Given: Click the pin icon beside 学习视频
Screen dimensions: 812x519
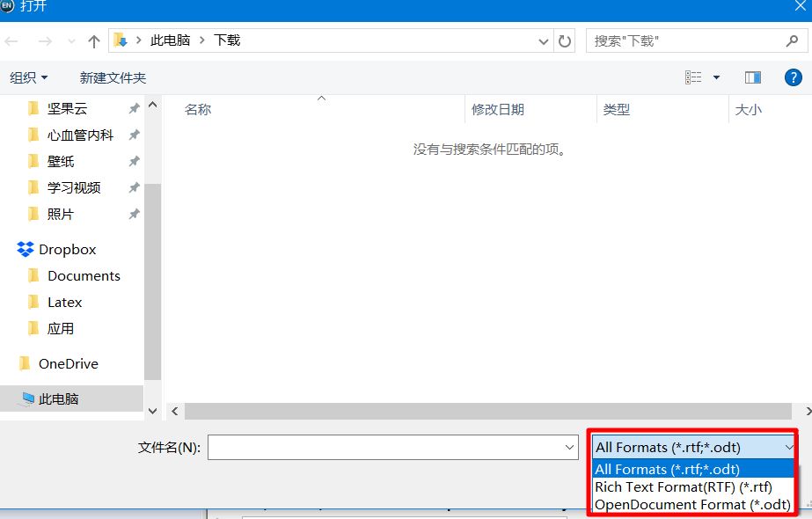Looking at the screenshot, I should [134, 187].
